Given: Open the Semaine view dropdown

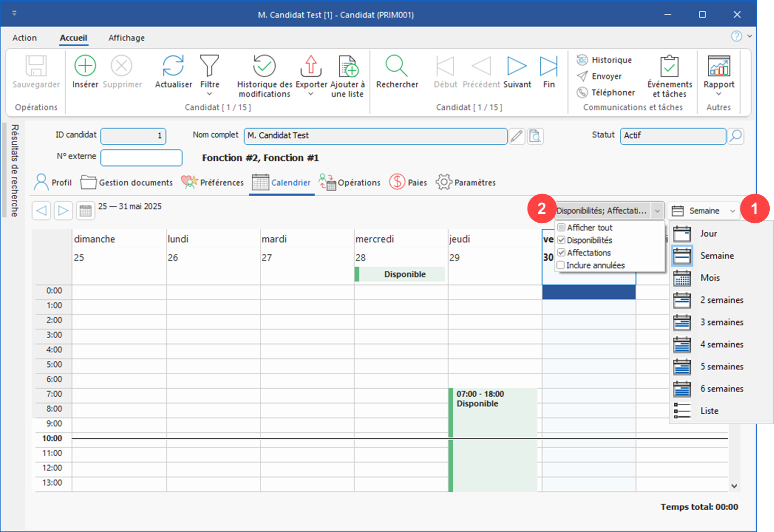Looking at the screenshot, I should click(x=704, y=211).
